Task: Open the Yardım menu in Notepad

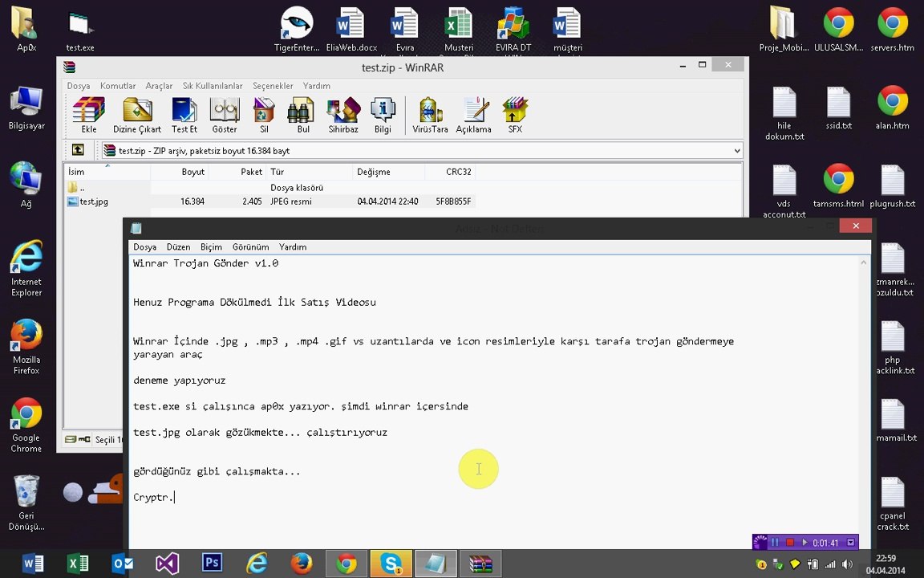Action: (293, 246)
